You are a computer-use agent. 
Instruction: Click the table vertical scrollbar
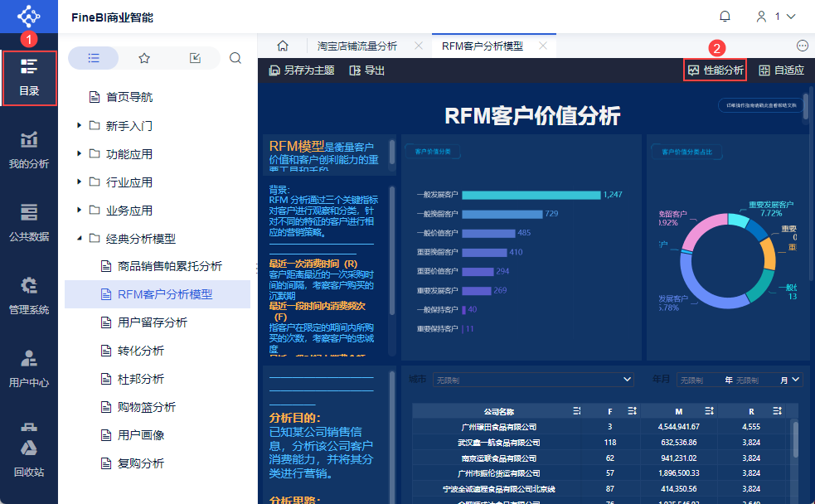[x=795, y=439]
